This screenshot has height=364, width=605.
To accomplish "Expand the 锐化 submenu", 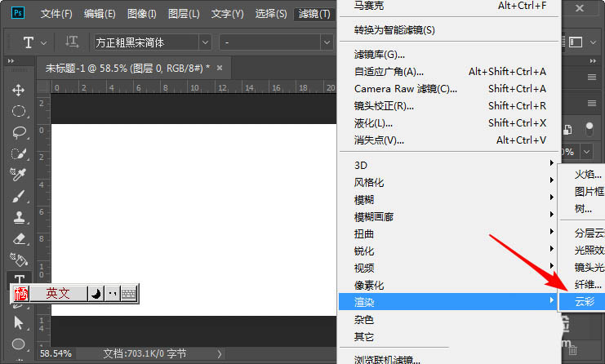I will point(450,251).
